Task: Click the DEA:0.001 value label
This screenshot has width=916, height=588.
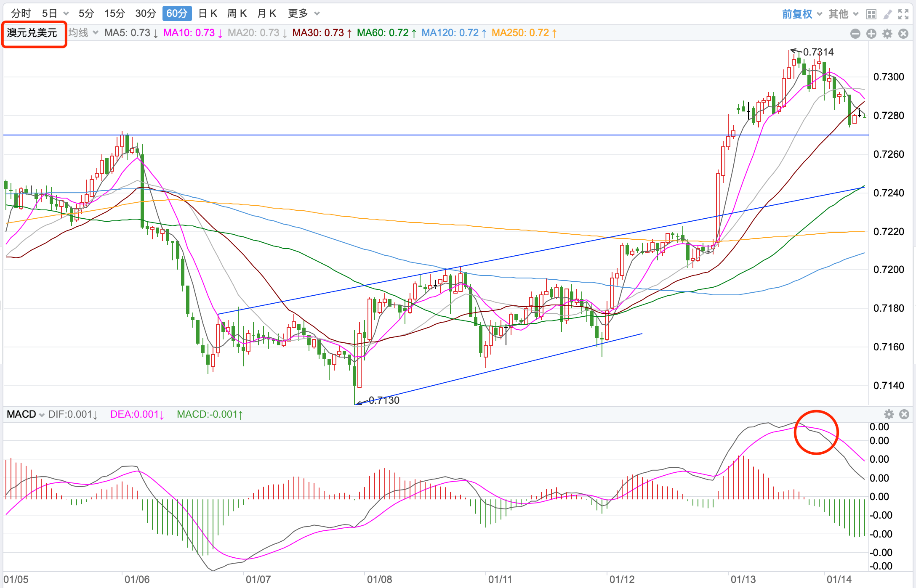Action: point(137,414)
